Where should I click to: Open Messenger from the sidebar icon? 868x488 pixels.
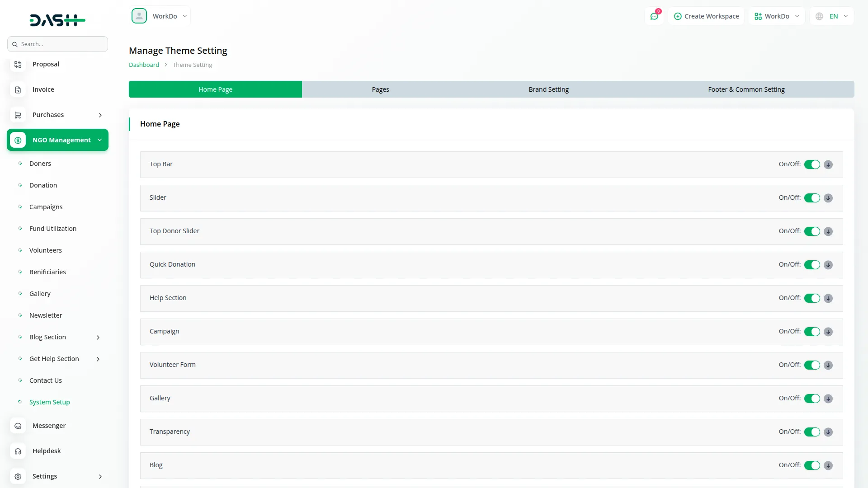coord(18,426)
